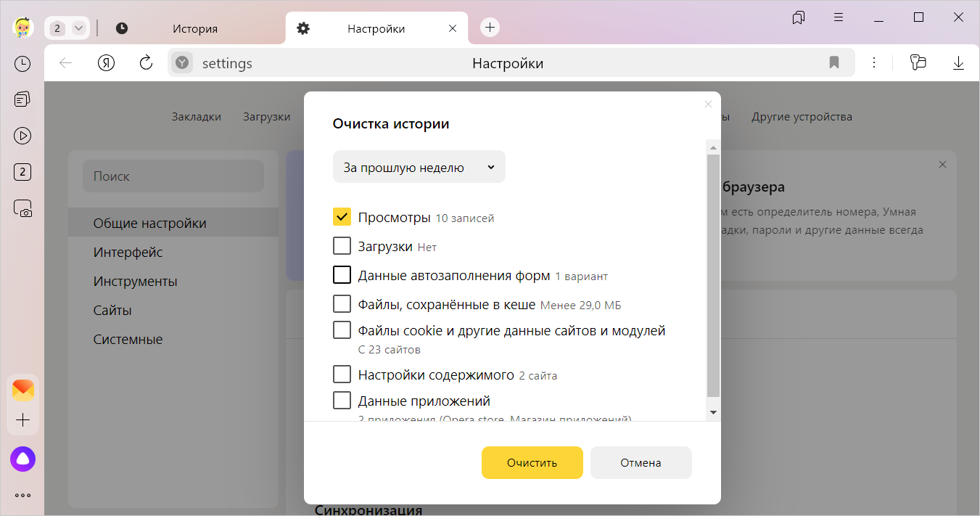Enable the Загрузки checkbox
This screenshot has width=980, height=516.
coord(342,246)
